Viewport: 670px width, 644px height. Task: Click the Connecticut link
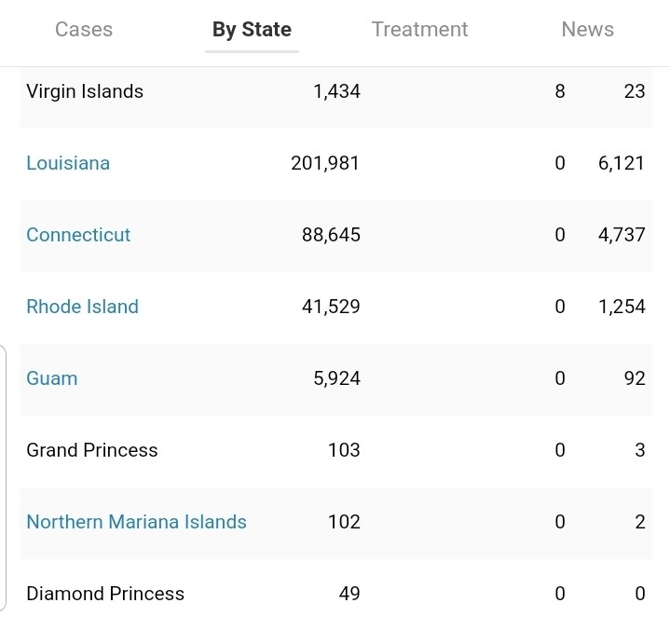pyautogui.click(x=78, y=235)
